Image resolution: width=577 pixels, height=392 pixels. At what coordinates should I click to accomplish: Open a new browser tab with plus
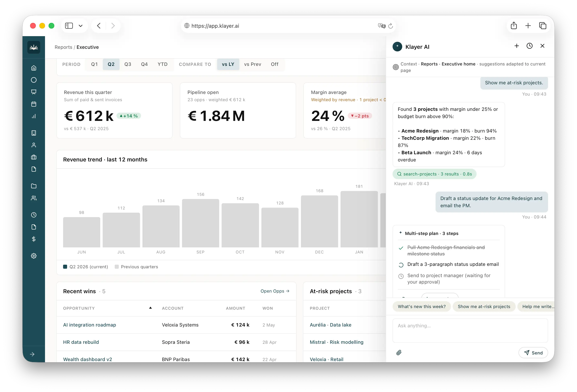click(528, 26)
